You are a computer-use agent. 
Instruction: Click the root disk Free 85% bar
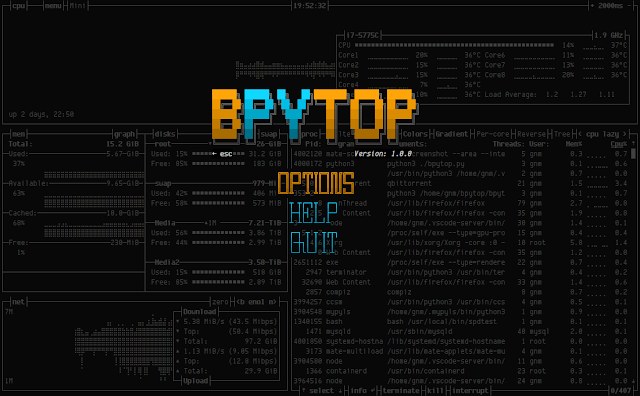coord(218,164)
